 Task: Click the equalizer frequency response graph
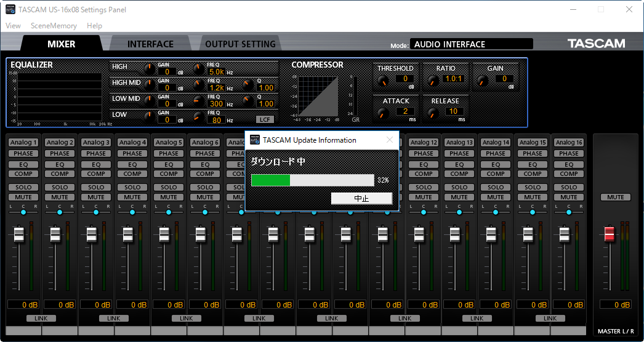pos(60,97)
